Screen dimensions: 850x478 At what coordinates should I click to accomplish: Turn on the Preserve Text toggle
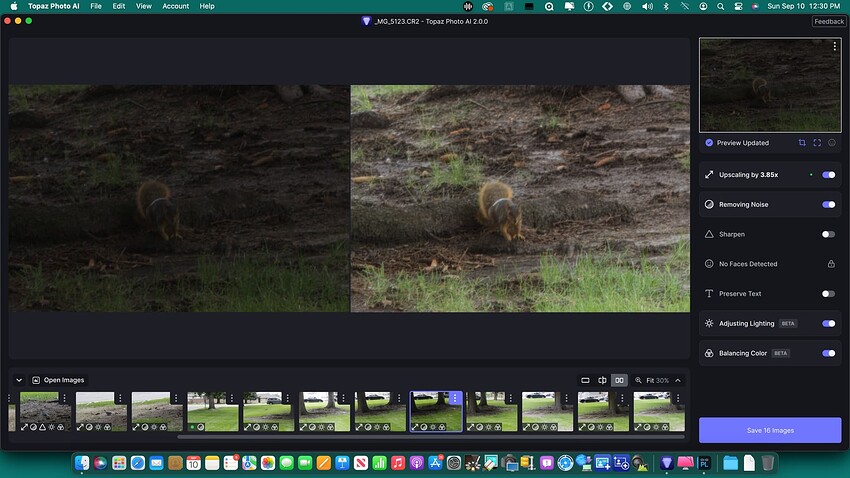[828, 294]
